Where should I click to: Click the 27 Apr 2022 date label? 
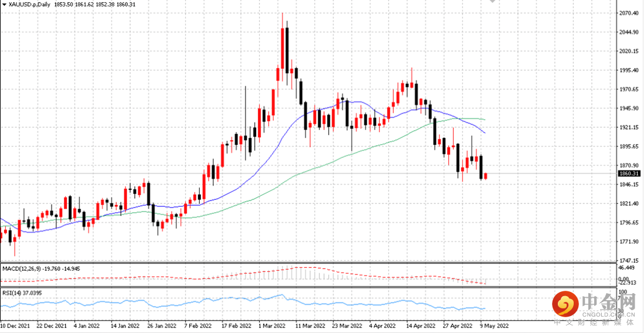pyautogui.click(x=456, y=325)
